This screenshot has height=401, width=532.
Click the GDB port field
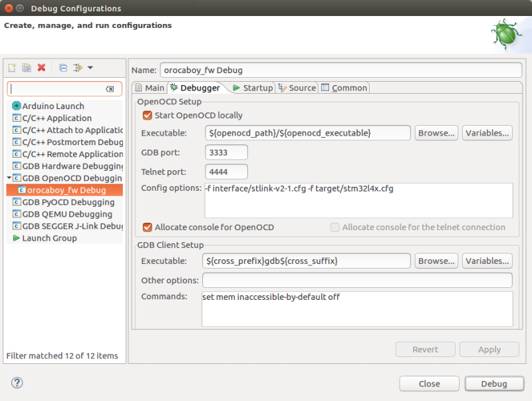click(x=226, y=152)
